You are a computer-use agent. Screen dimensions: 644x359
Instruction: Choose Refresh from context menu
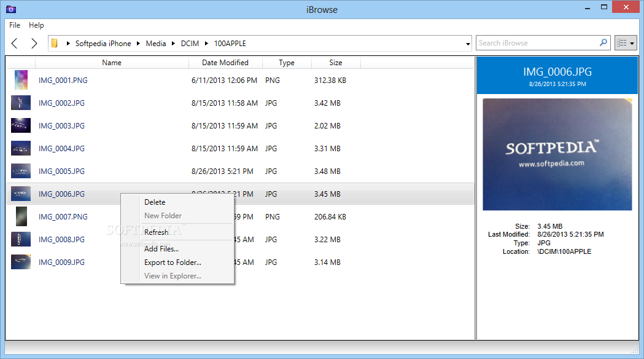[156, 232]
